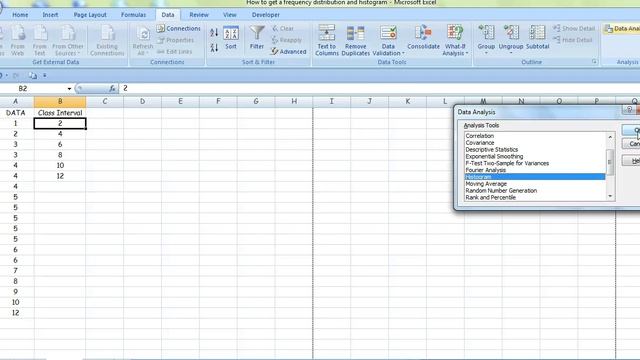Viewport: 640px width, 360px height.
Task: Click cell containing 12 in column B
Action: (x=60, y=176)
